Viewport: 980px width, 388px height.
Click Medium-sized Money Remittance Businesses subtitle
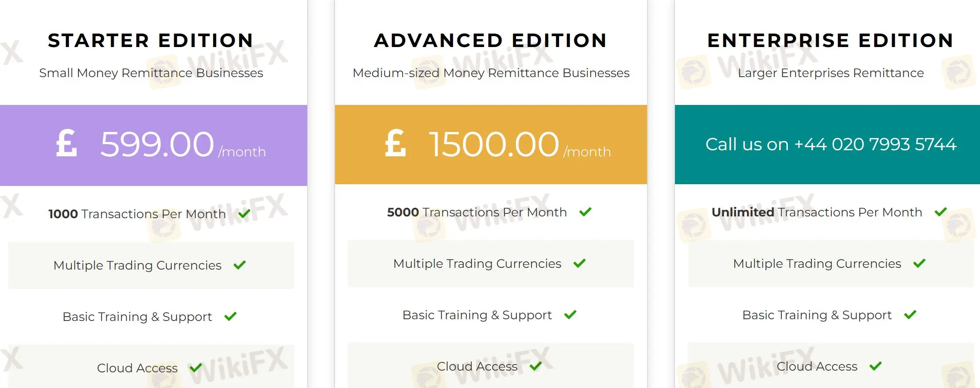tap(491, 73)
